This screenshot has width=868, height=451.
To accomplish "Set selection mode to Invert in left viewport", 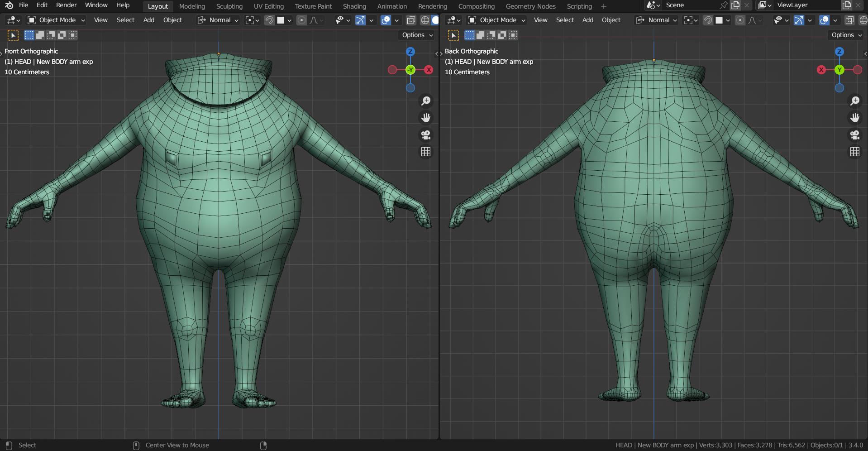I will point(62,35).
